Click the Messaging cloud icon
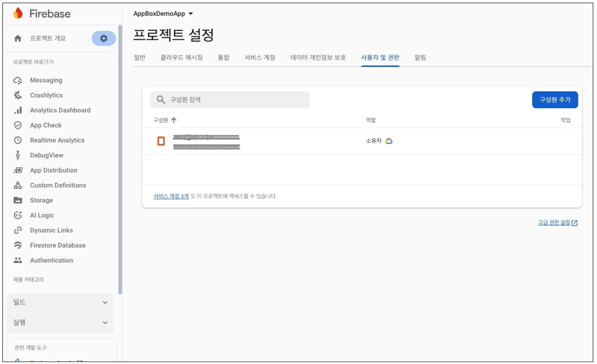Image resolution: width=597 pixels, height=364 pixels. 18,80
